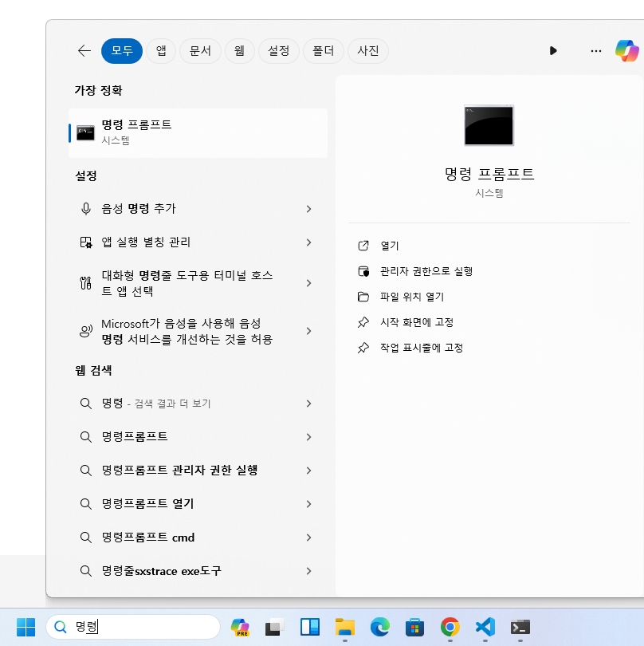The image size is (644, 646).
Task: Switch to the 웹 filter tab
Action: click(239, 51)
